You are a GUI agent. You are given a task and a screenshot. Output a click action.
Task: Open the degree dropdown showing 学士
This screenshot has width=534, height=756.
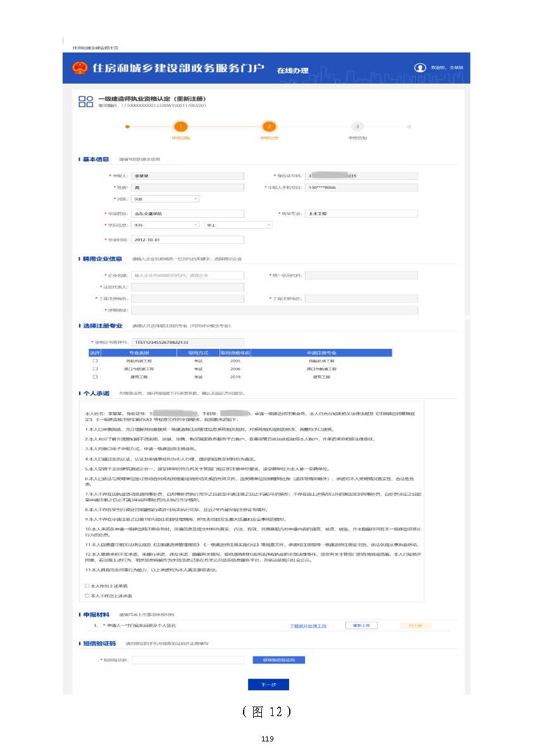pos(238,225)
